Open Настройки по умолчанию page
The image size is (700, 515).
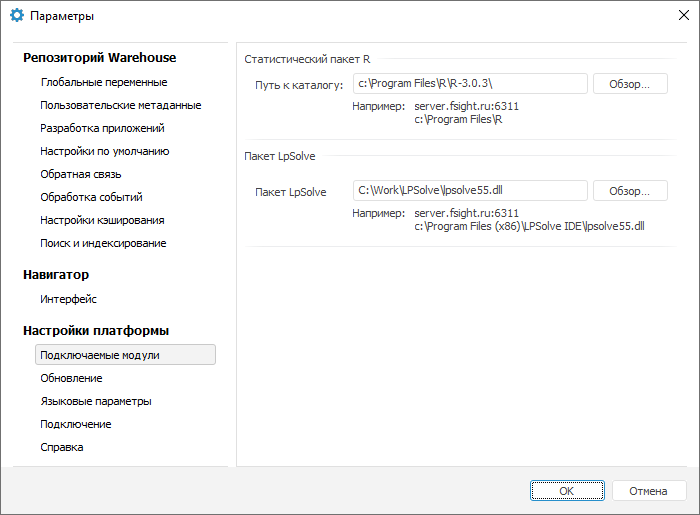[x=104, y=151]
